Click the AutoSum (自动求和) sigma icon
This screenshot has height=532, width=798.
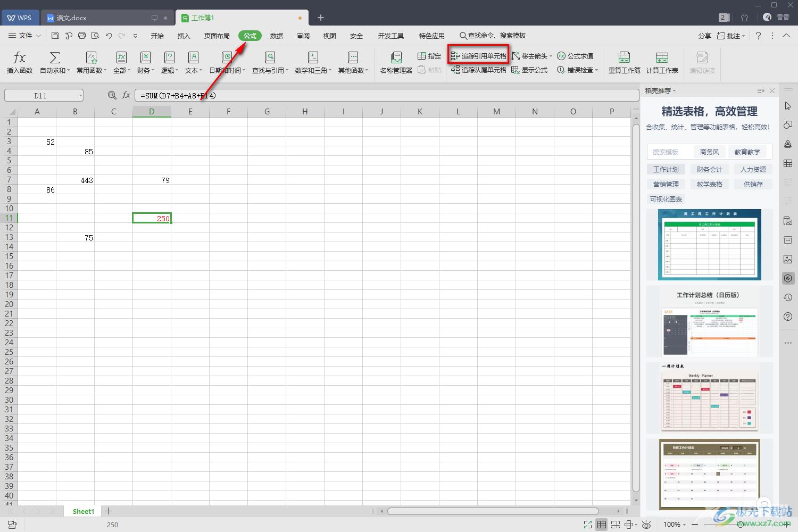pyautogui.click(x=54, y=57)
